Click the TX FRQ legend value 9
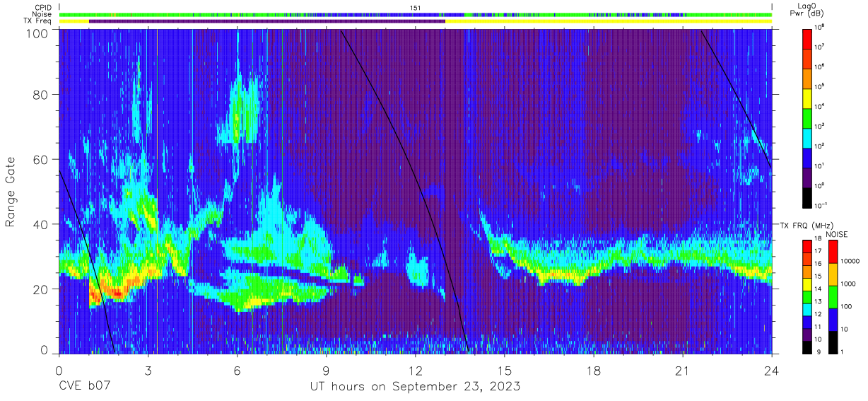The height and width of the screenshot is (401, 868). click(x=820, y=351)
